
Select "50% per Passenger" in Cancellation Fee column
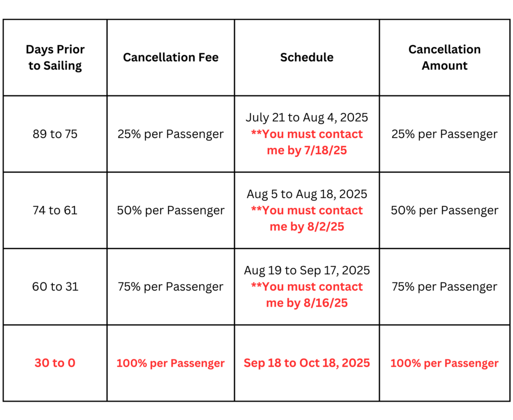point(171,210)
